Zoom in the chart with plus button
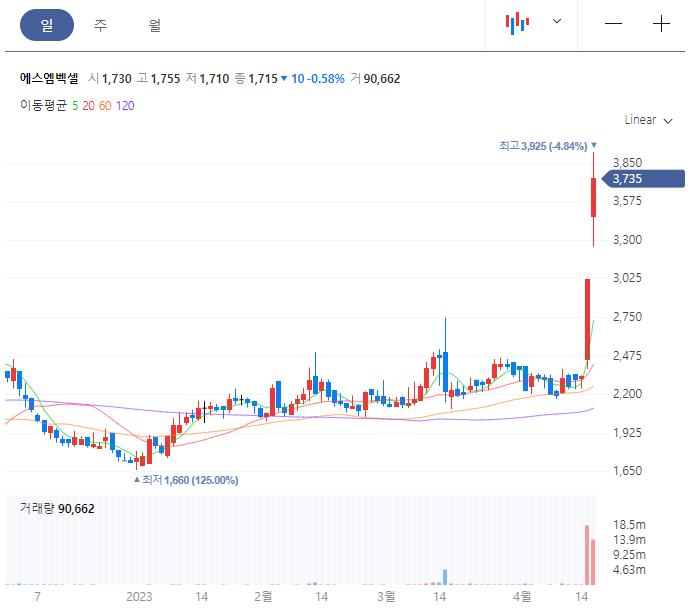 (661, 23)
